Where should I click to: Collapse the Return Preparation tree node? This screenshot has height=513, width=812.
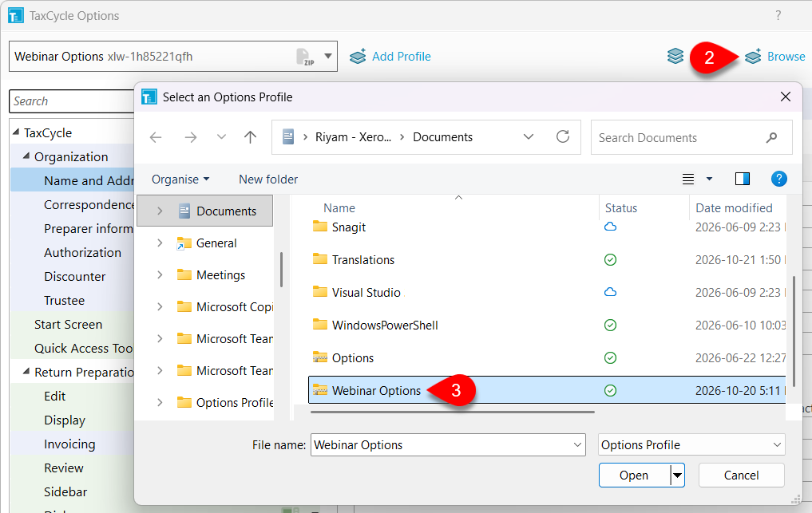click(26, 371)
